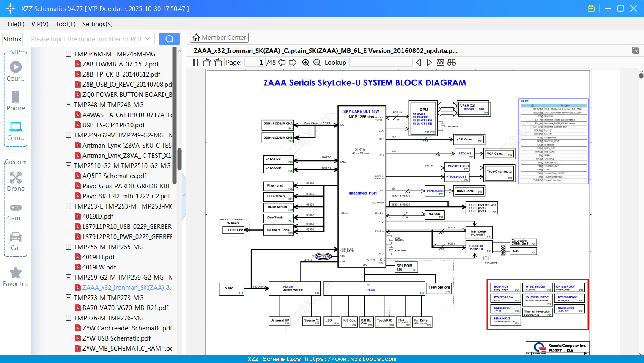The image size is (644, 363).
Task: Select the TMP273-M TMP273-MG folder label
Action: (109, 297)
